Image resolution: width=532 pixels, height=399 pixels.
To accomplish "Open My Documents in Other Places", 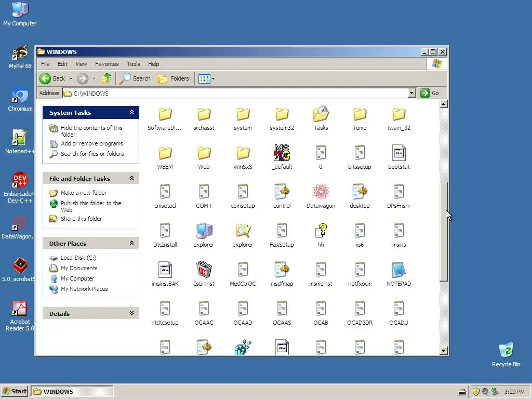I will point(79,268).
